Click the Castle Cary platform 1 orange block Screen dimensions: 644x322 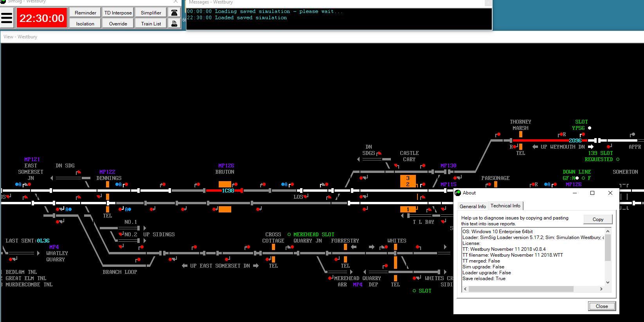[x=408, y=209]
